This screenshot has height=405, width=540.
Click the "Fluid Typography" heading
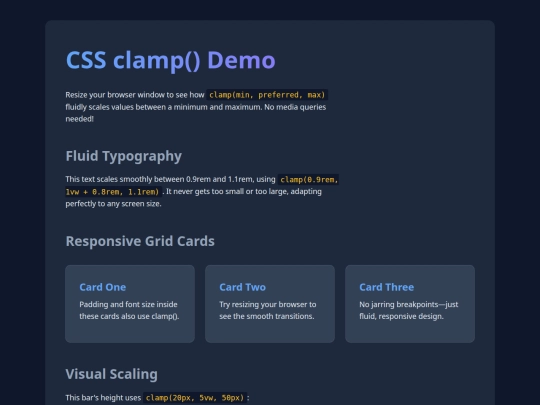[124, 156]
